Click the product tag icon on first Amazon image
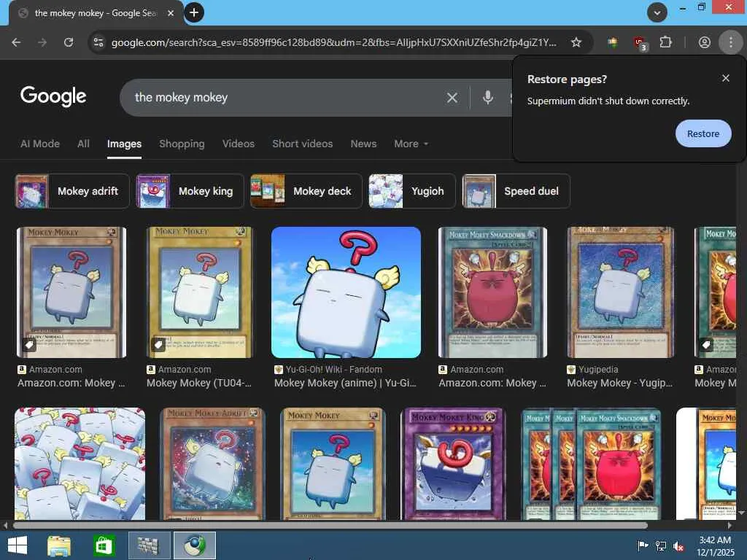 [x=28, y=345]
